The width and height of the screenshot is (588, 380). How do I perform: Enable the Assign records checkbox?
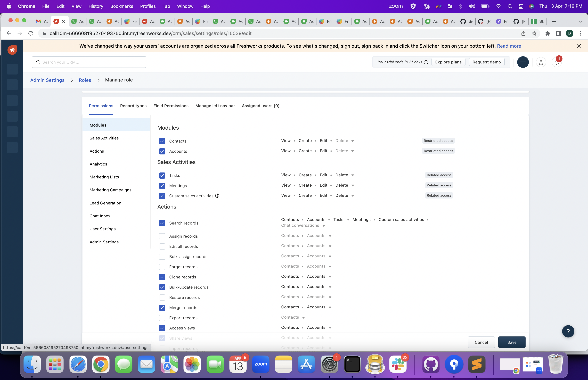162,236
